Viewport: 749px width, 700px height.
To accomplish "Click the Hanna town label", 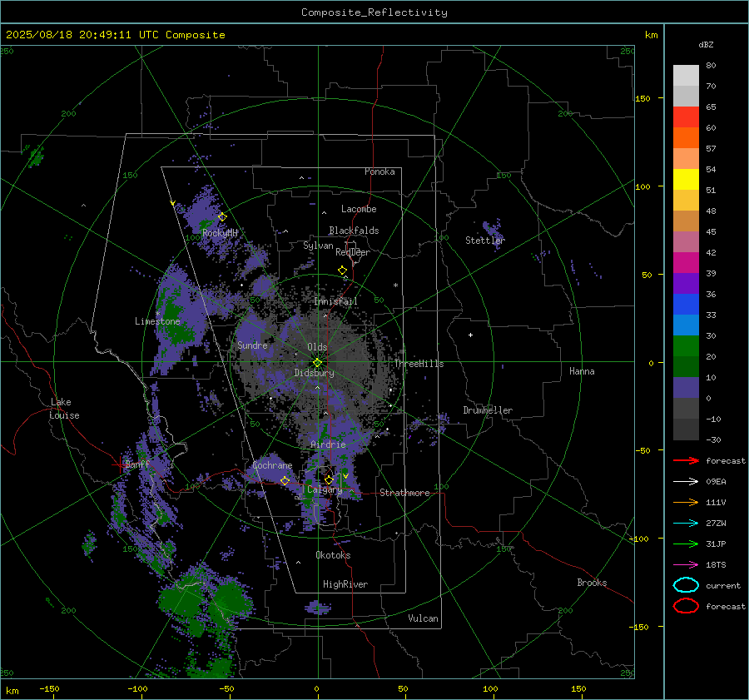I will (582, 371).
